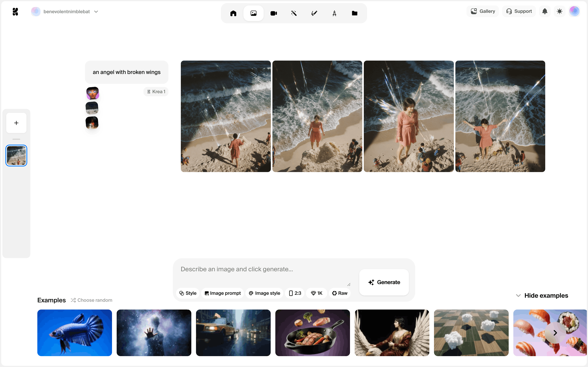The height and width of the screenshot is (367, 588).
Task: Open the 1K resolution dropdown
Action: click(x=317, y=293)
